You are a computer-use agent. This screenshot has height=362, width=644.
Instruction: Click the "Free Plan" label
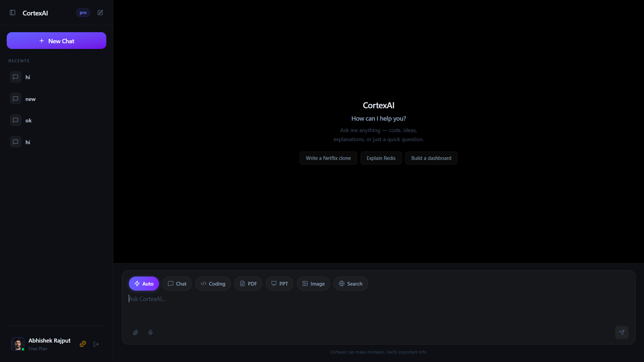[x=38, y=349]
